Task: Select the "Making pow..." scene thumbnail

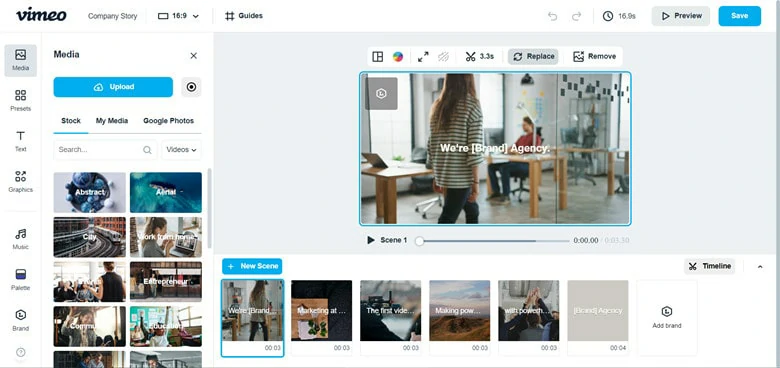Action: pyautogui.click(x=460, y=318)
